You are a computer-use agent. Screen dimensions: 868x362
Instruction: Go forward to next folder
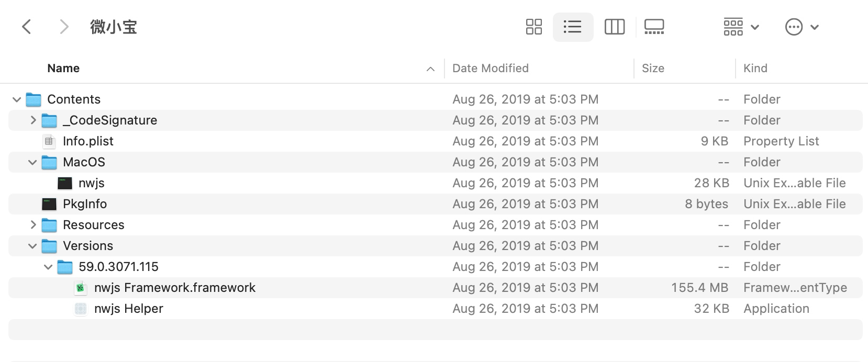coord(64,27)
